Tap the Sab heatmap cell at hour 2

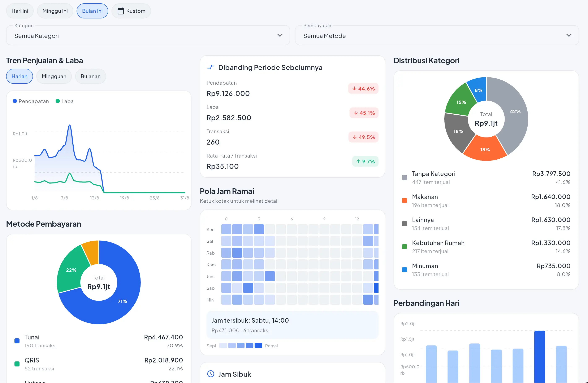tap(248, 288)
